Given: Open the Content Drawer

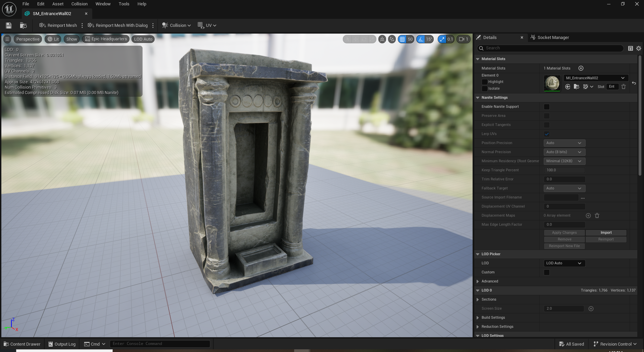Looking at the screenshot, I should (x=22, y=344).
